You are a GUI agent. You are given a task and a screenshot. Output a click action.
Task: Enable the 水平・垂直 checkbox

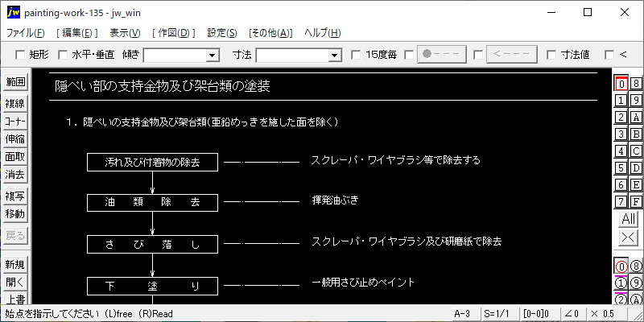(63, 55)
